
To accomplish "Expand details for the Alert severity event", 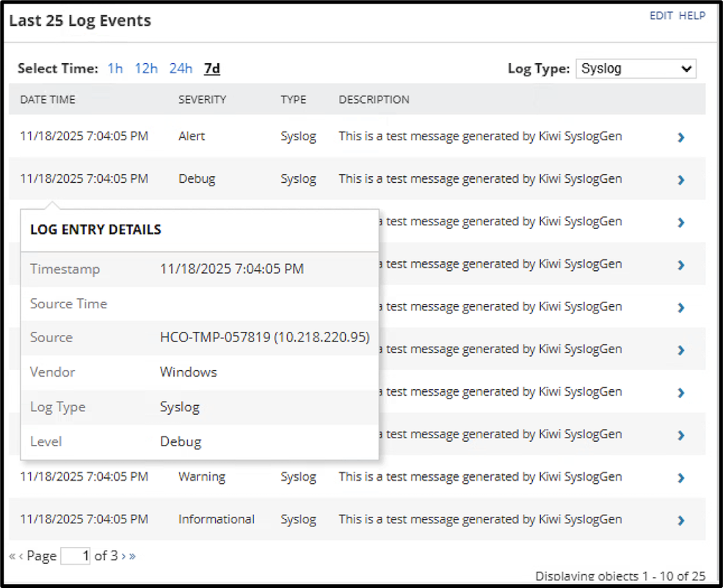I will [x=680, y=137].
